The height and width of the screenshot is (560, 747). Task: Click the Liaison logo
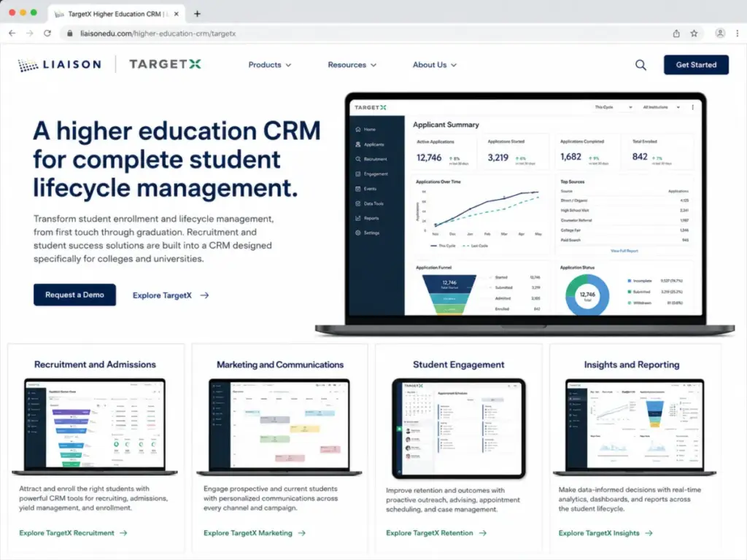click(60, 65)
